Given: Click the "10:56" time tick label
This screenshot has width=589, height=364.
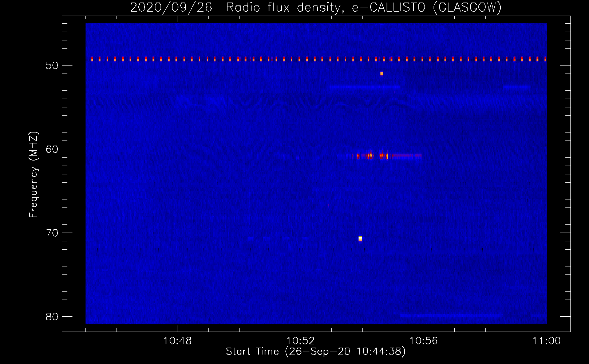Looking at the screenshot, I should click(423, 341).
